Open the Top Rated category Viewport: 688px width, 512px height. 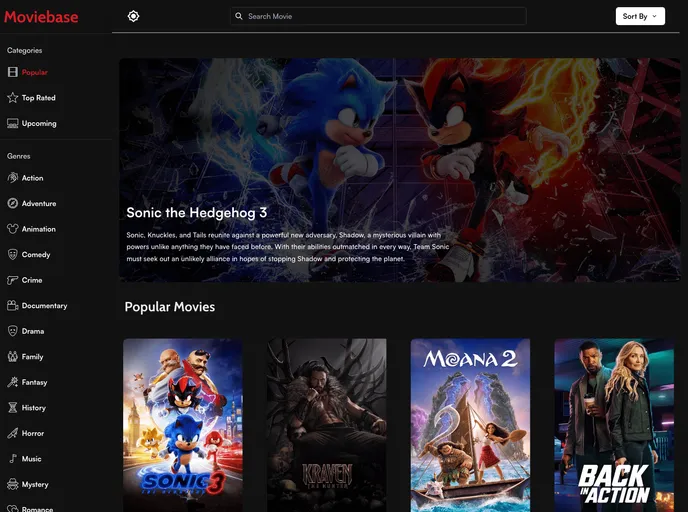pyautogui.click(x=39, y=98)
